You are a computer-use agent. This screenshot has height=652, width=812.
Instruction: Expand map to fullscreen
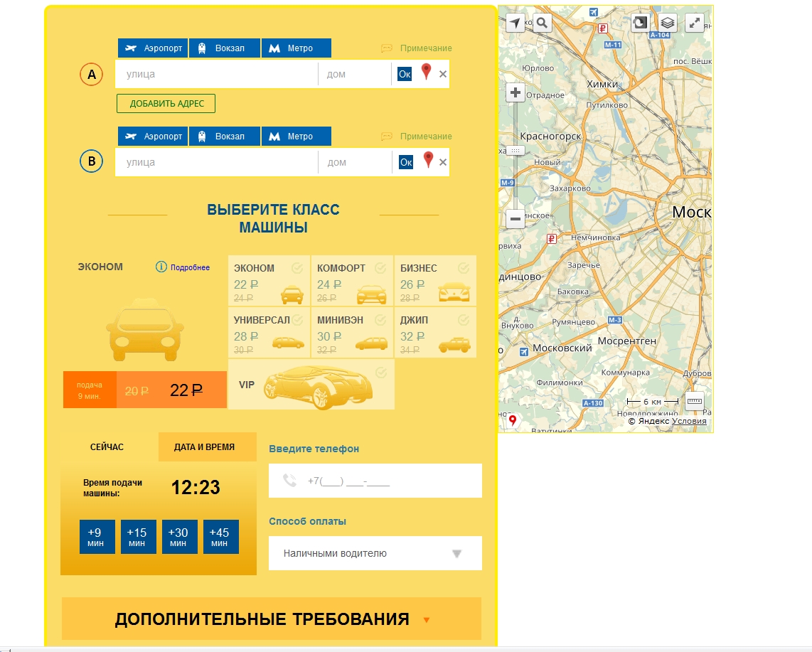click(695, 22)
